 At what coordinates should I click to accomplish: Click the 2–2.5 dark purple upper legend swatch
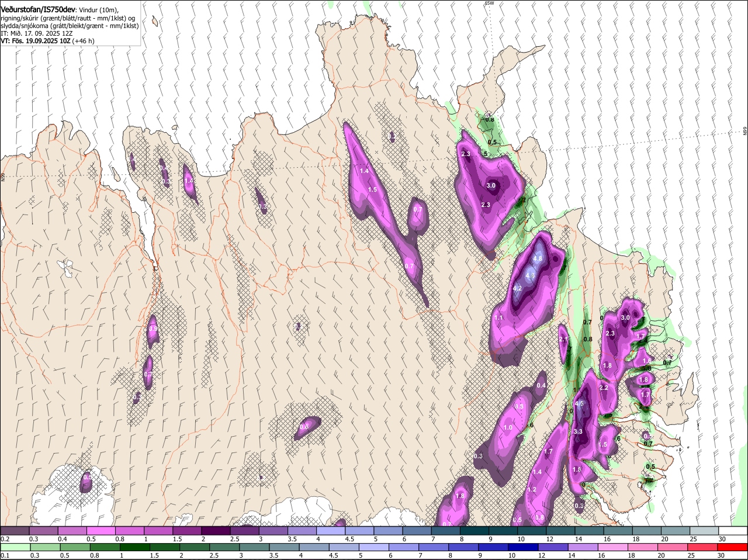[216, 531]
